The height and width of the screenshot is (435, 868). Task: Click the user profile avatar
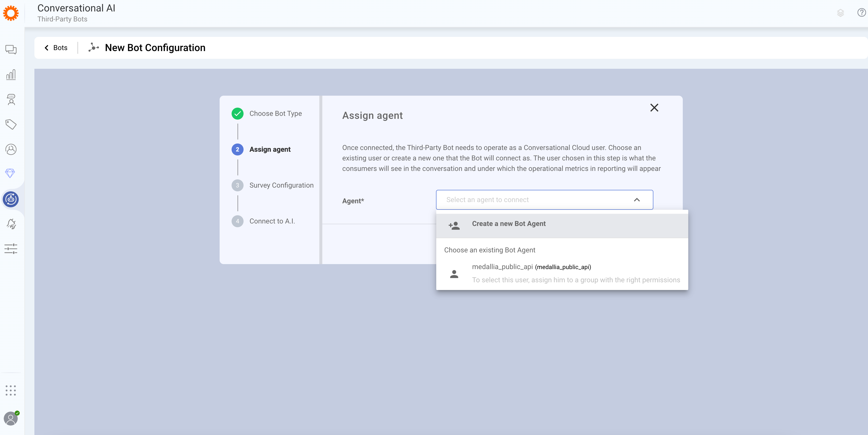[11, 419]
